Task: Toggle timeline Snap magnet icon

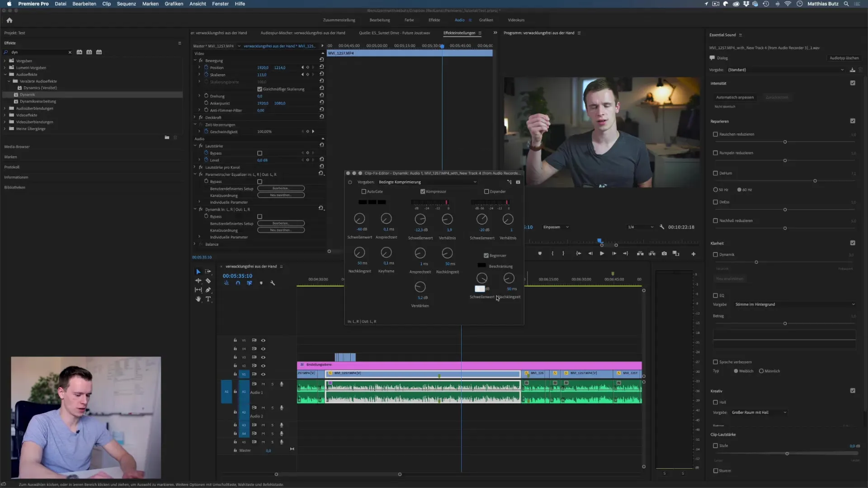Action: point(238,283)
